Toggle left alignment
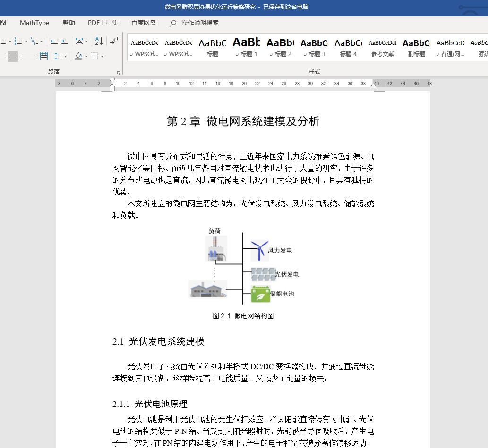Viewport: 488px width, 448px height. [x=3, y=56]
